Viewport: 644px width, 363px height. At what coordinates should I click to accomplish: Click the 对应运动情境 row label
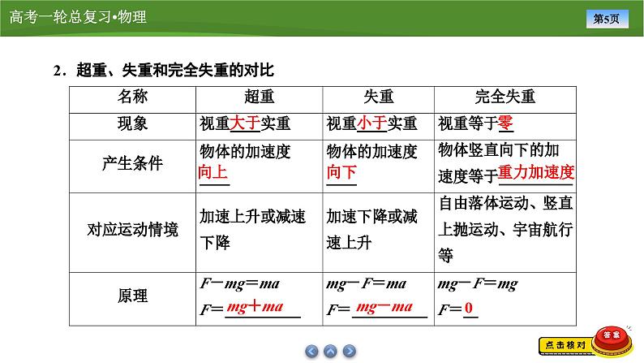tap(132, 229)
